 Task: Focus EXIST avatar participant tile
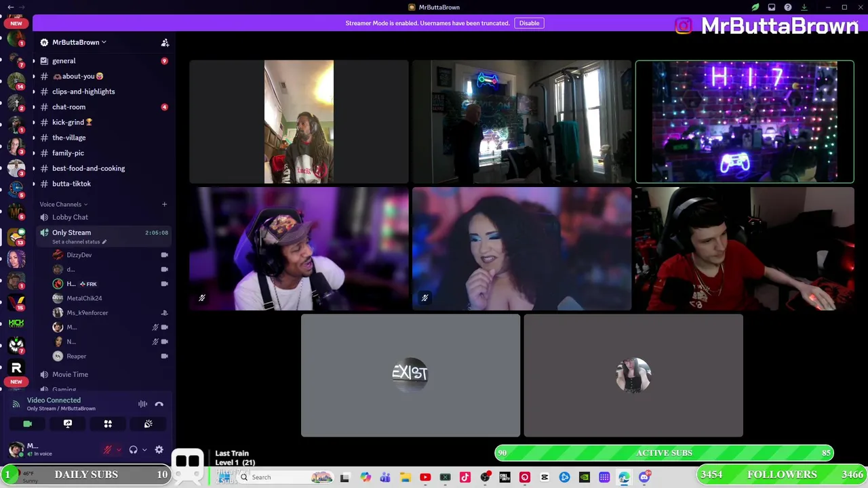[x=410, y=375]
